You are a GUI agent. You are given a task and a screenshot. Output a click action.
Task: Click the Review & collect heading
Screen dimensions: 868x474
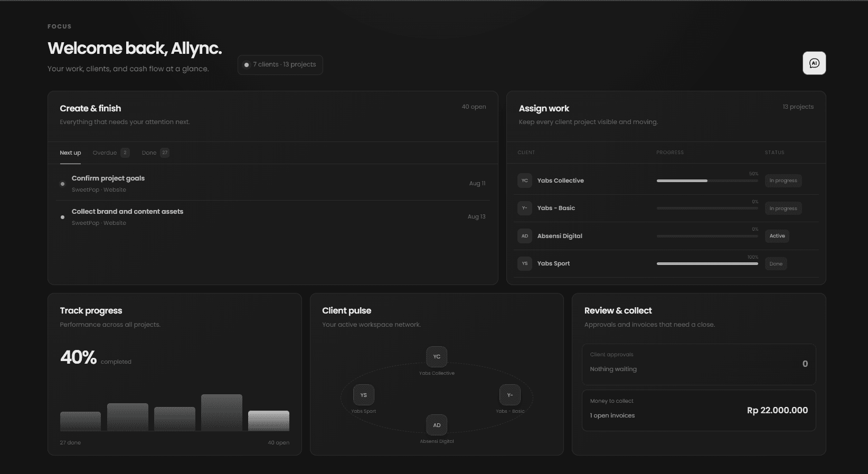618,310
